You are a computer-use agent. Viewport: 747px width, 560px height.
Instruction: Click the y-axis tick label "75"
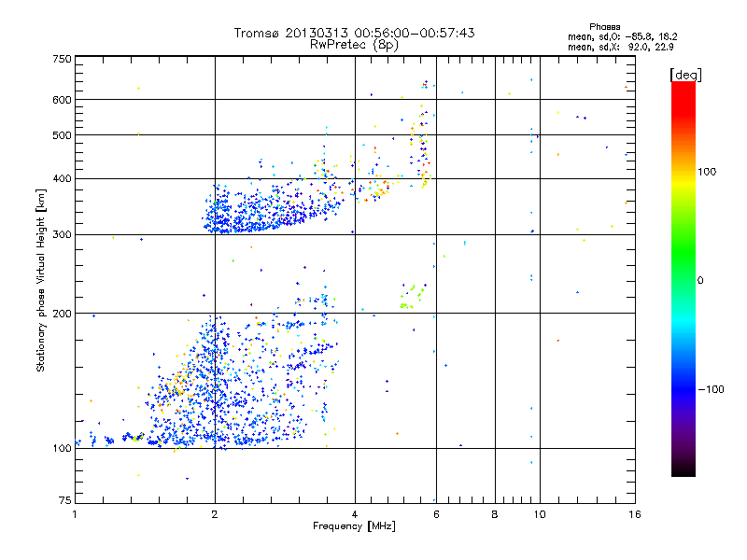(64, 500)
